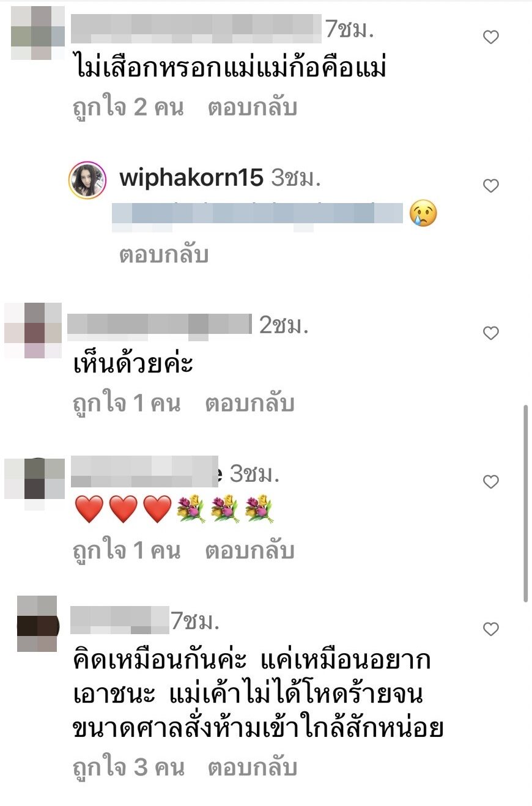Screen dimensions: 532x806
Task: Open wiphakorn15's profile picture
Action: coord(89,180)
